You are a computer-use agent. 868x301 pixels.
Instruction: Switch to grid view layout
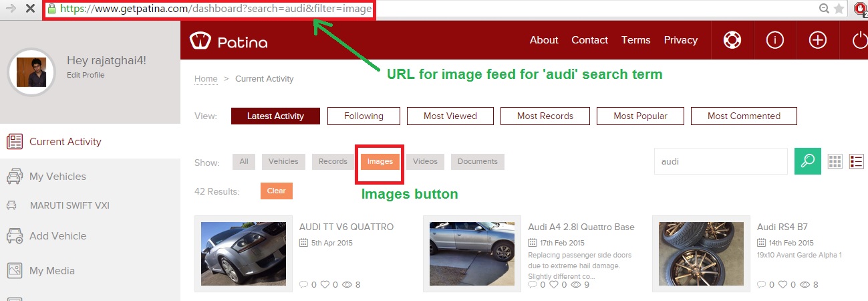[x=835, y=161]
